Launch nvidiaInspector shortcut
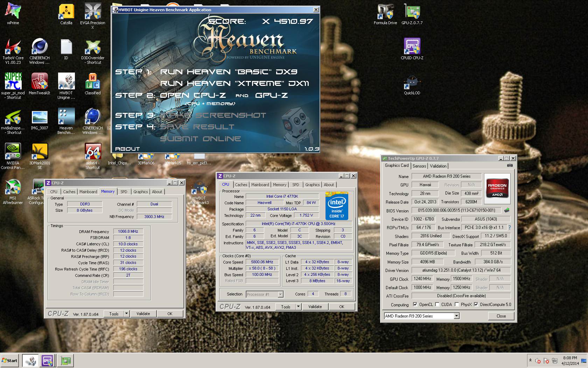This screenshot has height=368, width=588. [x=13, y=121]
